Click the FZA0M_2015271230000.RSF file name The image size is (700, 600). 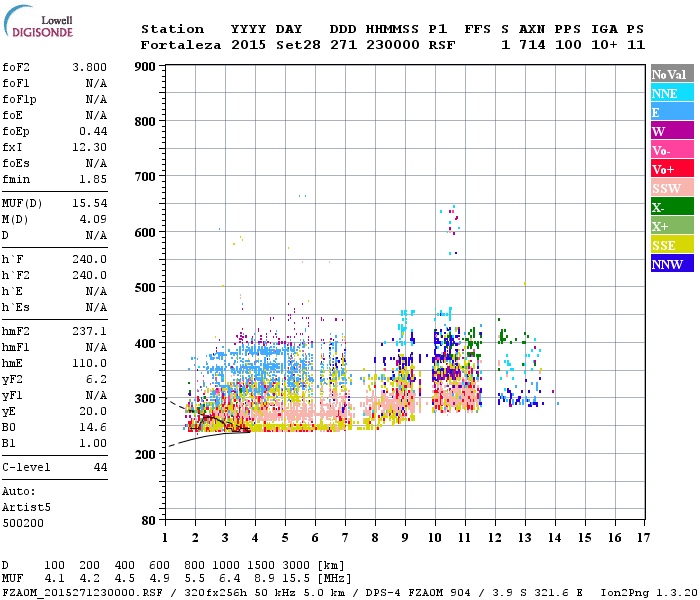tap(83, 593)
